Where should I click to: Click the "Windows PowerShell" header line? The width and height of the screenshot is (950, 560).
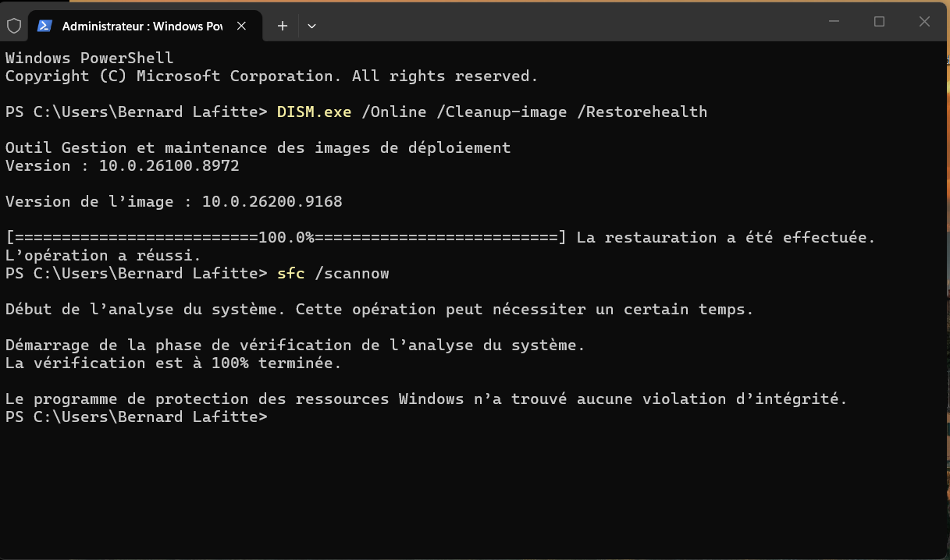[x=90, y=58]
